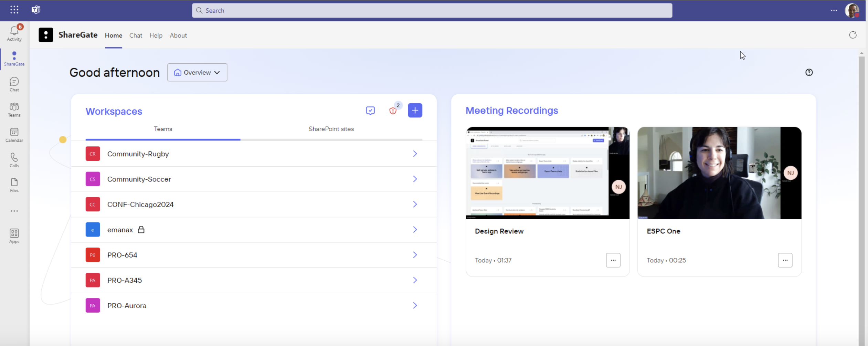Open Calls in the sidebar
Viewport: 868px width, 346px height.
14,160
